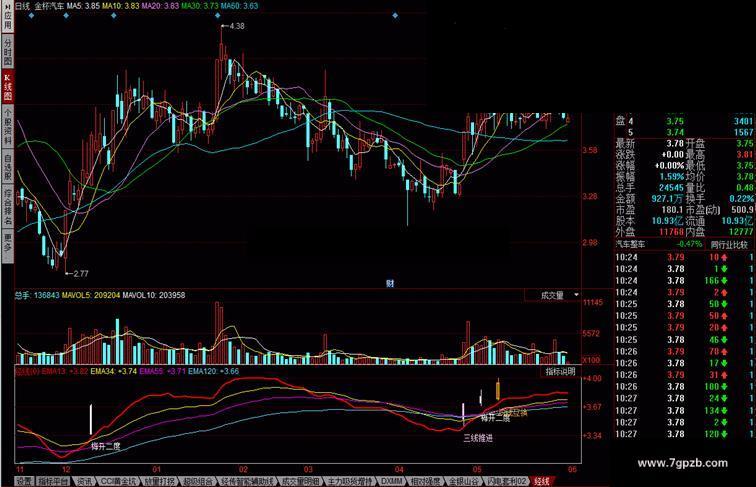
Task: Click the 10:26 tick with volume 180
Action: [x=685, y=387]
